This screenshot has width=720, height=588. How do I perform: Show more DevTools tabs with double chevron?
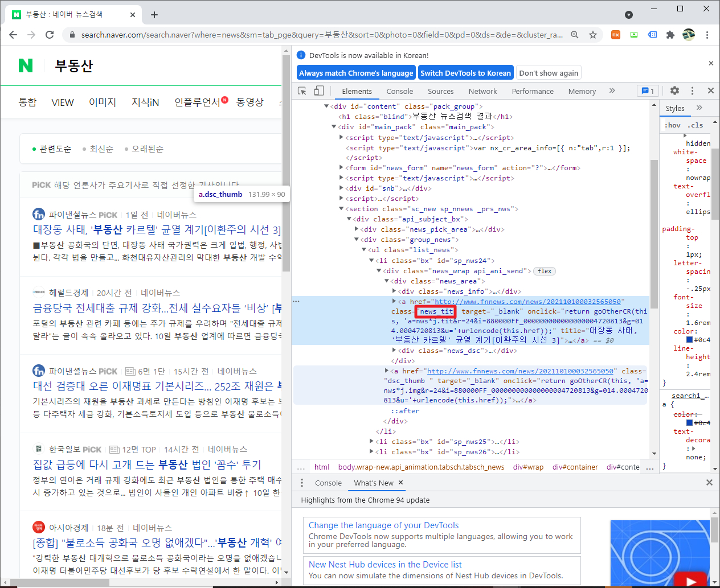pos(612,91)
